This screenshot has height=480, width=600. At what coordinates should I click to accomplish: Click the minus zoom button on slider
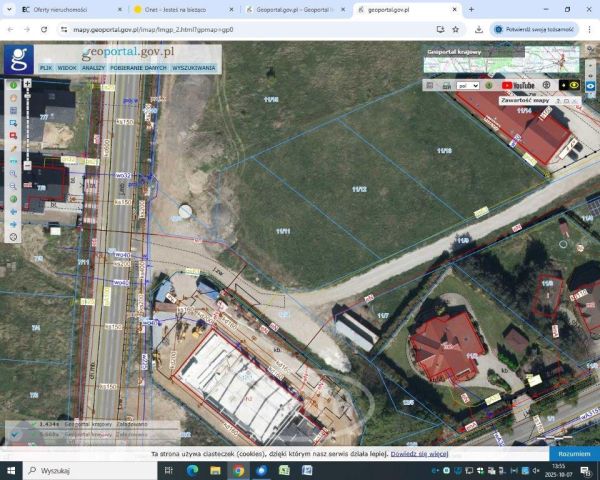27,165
